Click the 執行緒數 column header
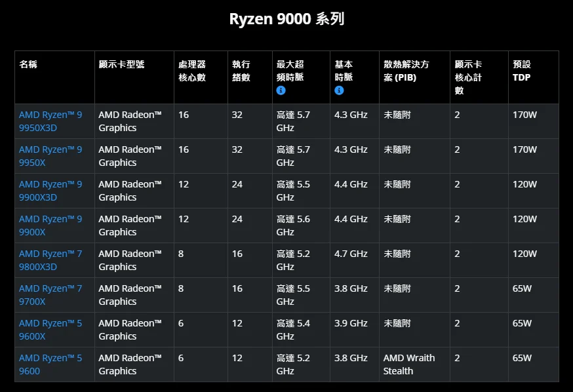This screenshot has width=573, height=392. click(x=241, y=71)
